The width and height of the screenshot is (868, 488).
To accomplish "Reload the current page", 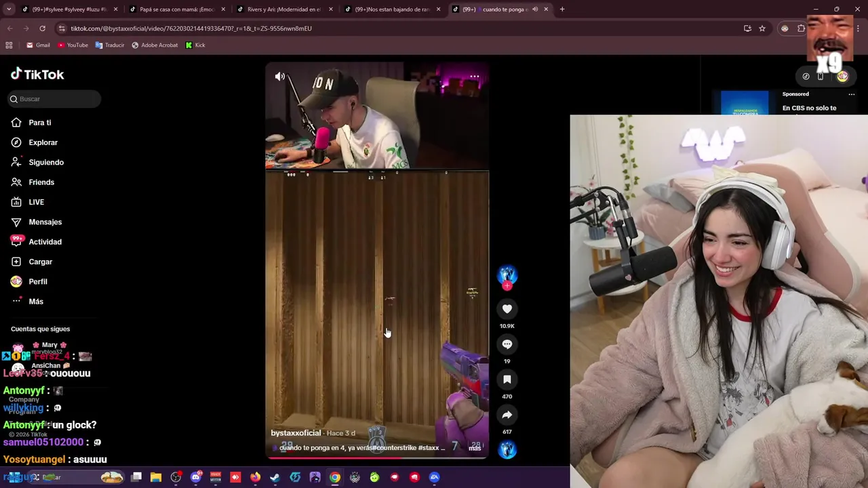I will pyautogui.click(x=42, y=28).
